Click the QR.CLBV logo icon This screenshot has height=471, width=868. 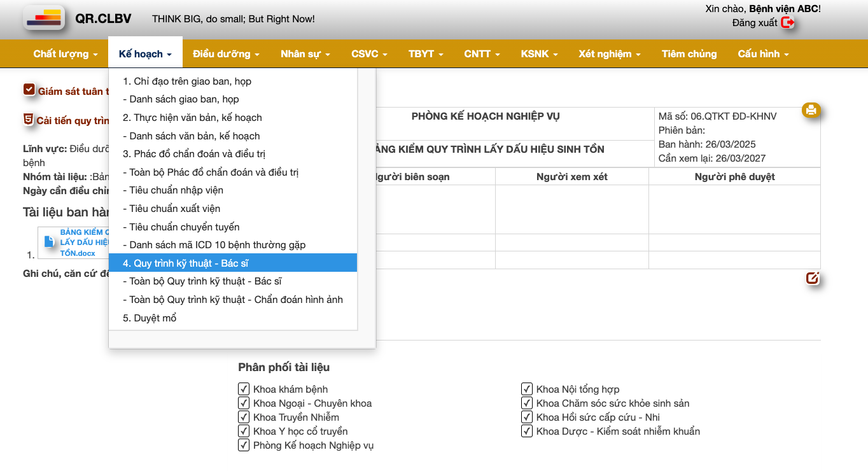point(44,18)
